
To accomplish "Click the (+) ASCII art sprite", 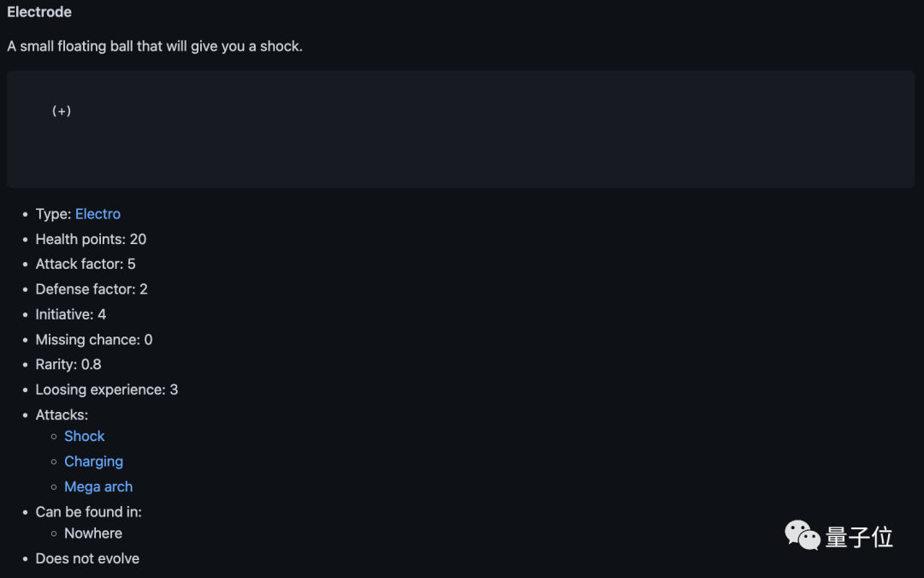I will 62,111.
